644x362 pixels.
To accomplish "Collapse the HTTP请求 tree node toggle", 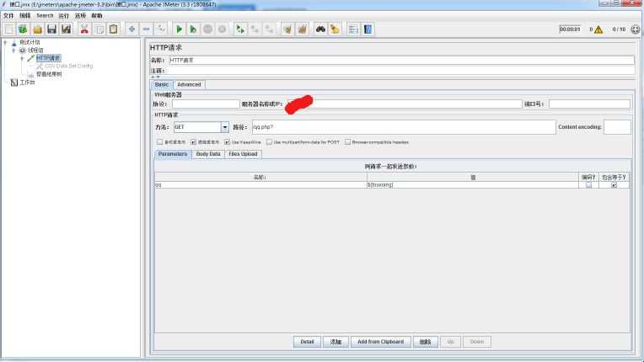I will [22, 58].
